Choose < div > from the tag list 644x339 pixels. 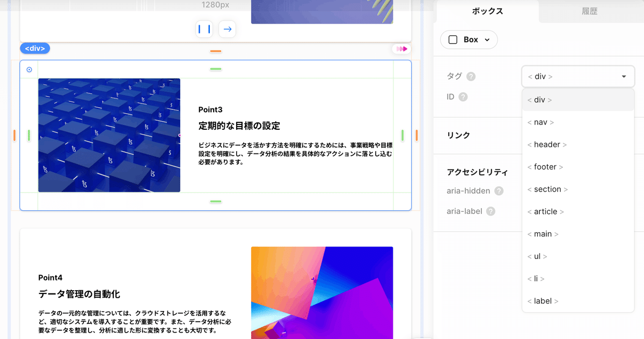[578, 100]
